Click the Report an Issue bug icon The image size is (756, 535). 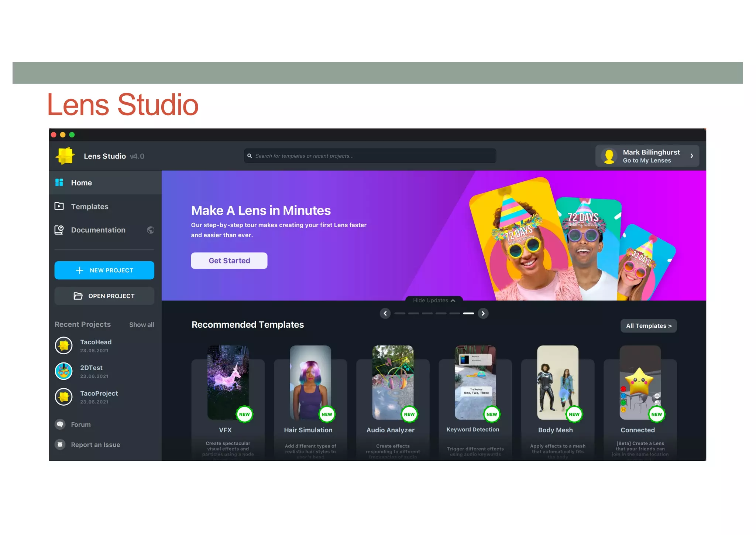click(x=60, y=444)
